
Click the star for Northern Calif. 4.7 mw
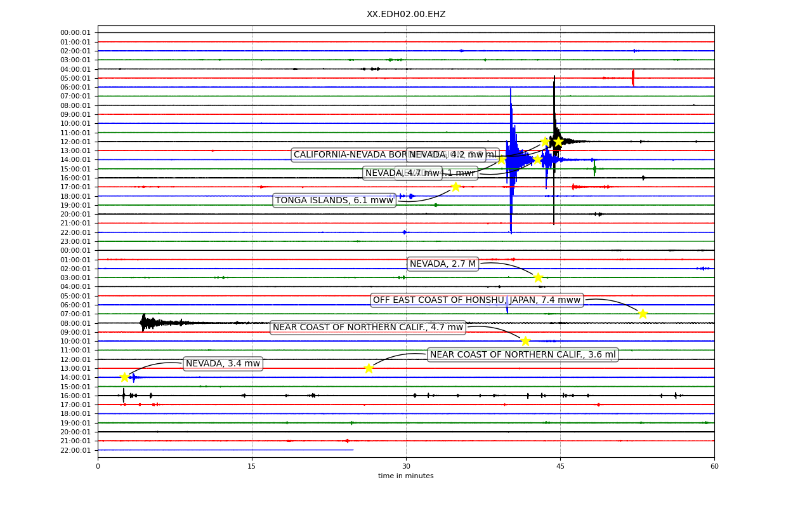coord(525,341)
